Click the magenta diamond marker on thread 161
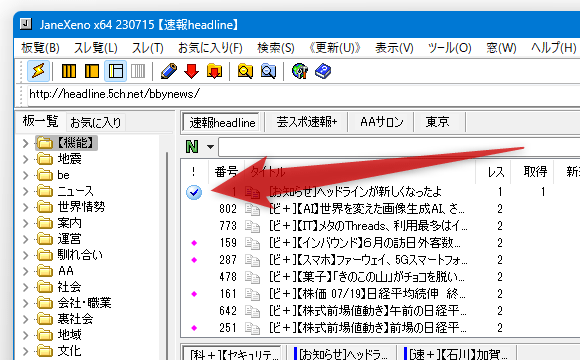The image size is (580, 360). [x=194, y=294]
